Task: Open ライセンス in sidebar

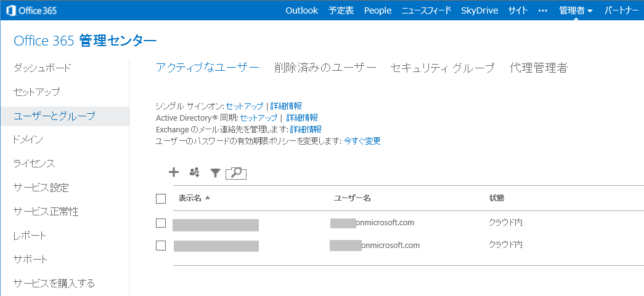Action: (34, 164)
